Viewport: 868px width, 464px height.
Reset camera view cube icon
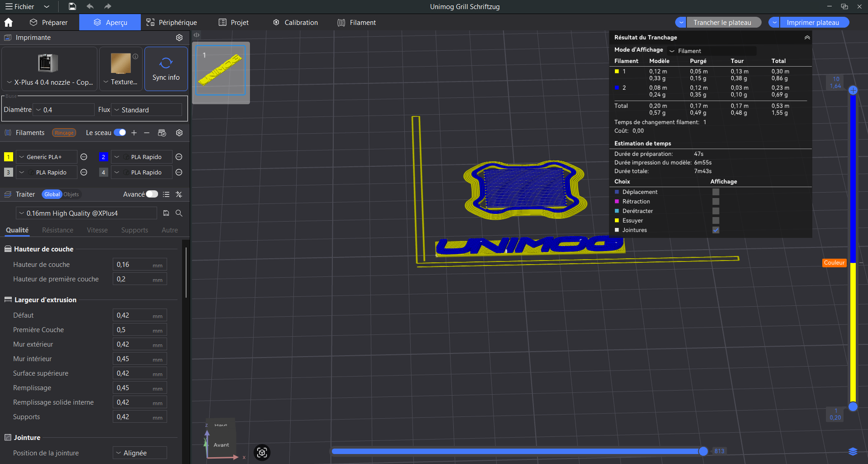click(262, 452)
